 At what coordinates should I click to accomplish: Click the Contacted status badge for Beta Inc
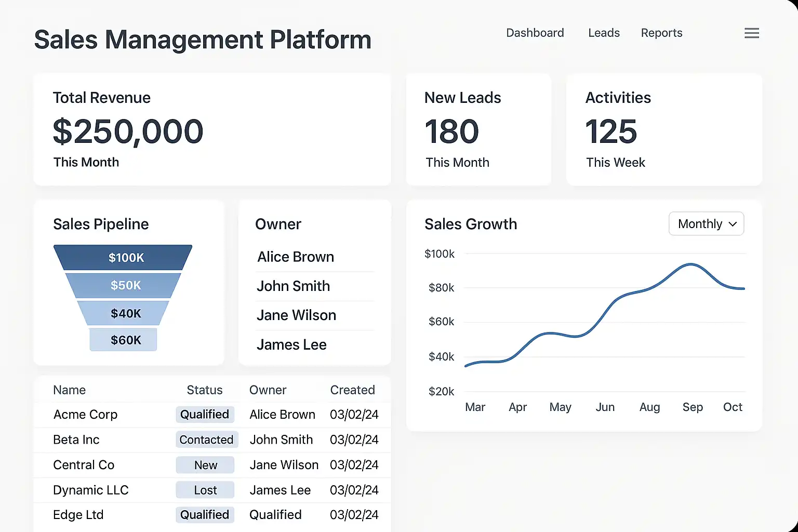[x=206, y=440]
